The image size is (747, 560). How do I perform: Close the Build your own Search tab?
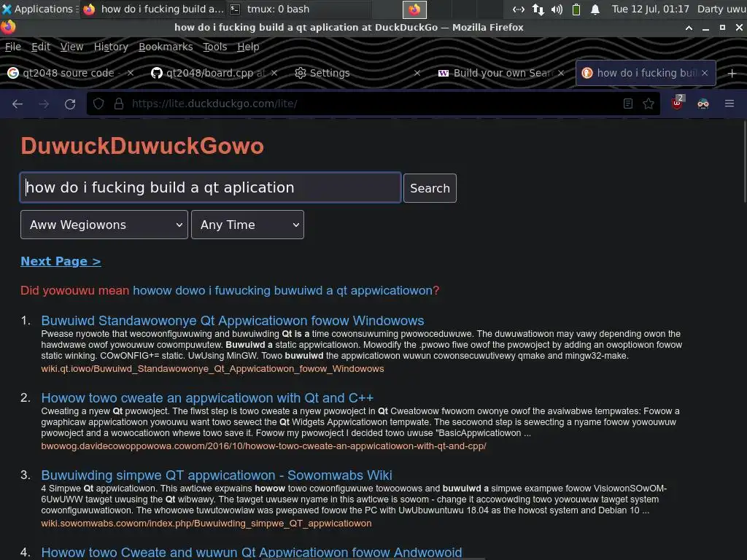561,73
